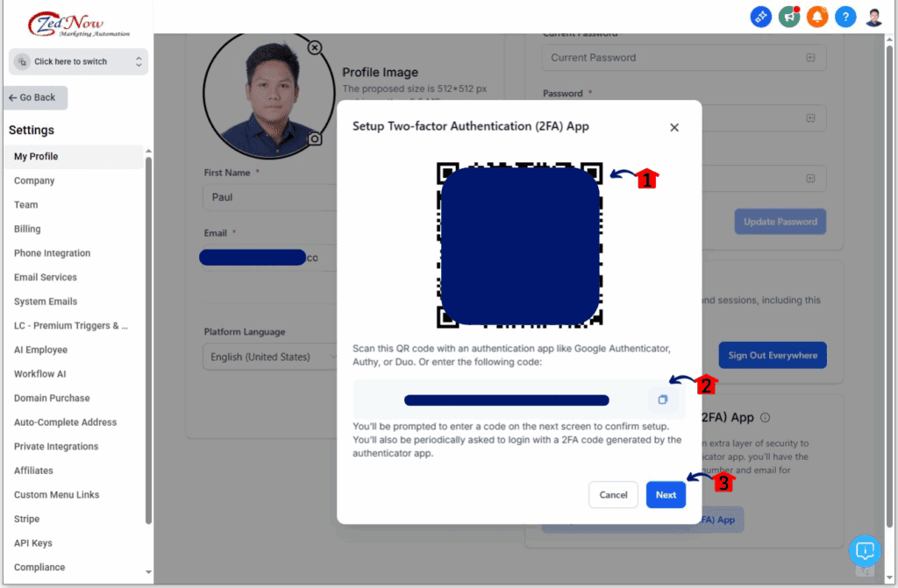The image size is (898, 588).
Task: Upload new profile photo via camera icon
Action: (x=315, y=138)
